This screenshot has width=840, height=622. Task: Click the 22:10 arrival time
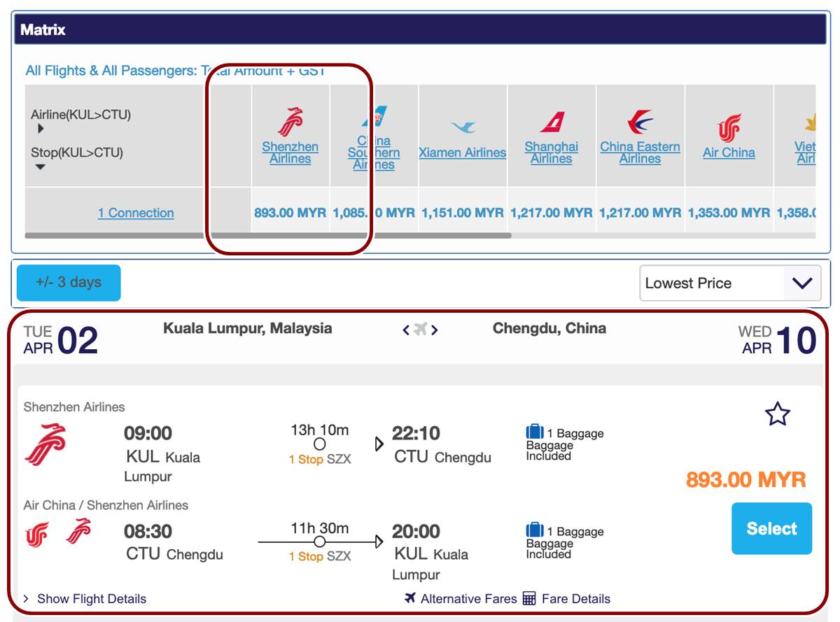pyautogui.click(x=416, y=433)
